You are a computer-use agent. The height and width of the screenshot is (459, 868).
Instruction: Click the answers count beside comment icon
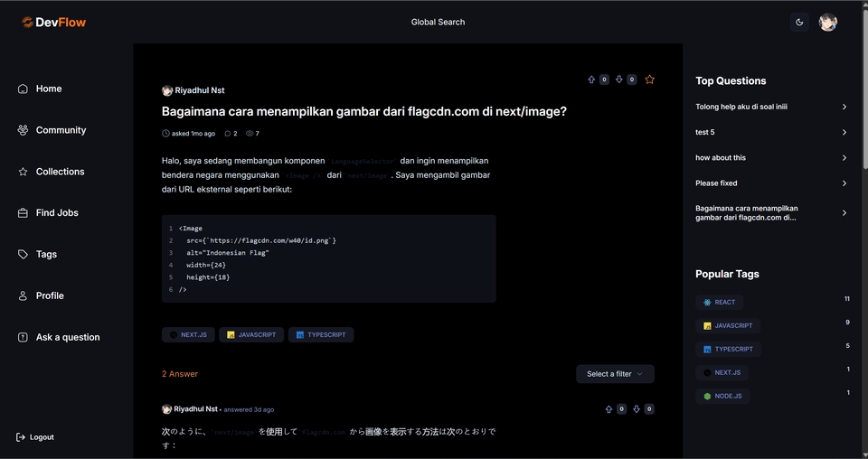pos(235,134)
